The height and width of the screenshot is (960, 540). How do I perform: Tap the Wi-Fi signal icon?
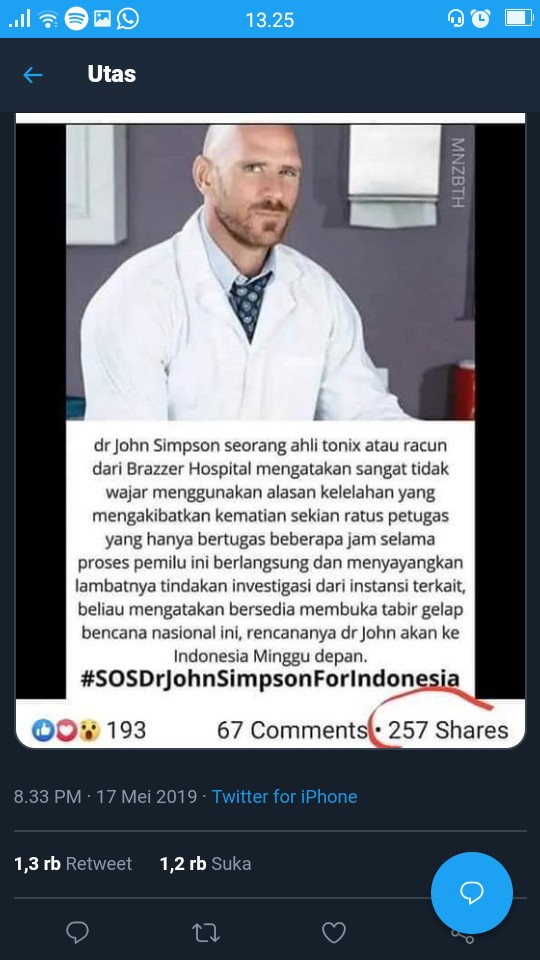tap(47, 20)
